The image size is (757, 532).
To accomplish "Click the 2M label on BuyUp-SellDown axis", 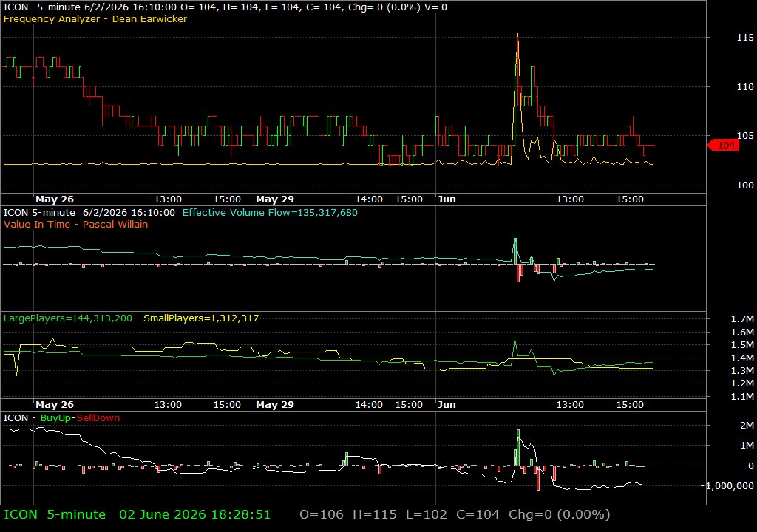I will click(x=747, y=426).
